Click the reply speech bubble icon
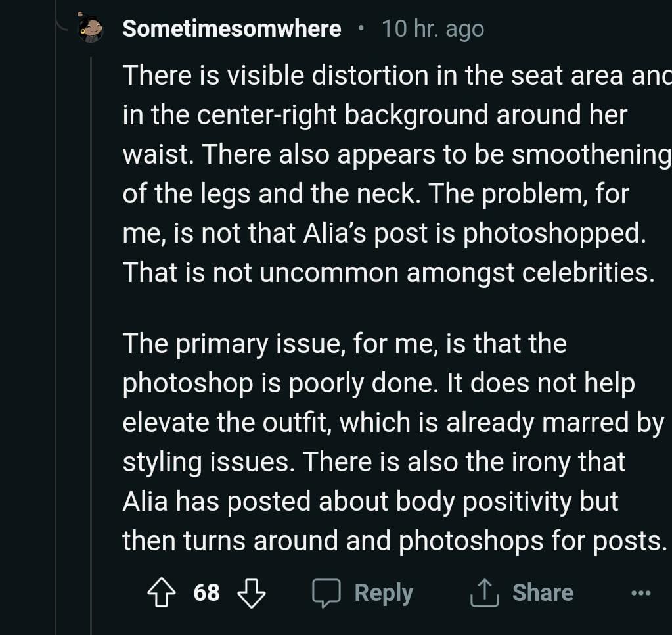The height and width of the screenshot is (635, 672). [x=326, y=593]
